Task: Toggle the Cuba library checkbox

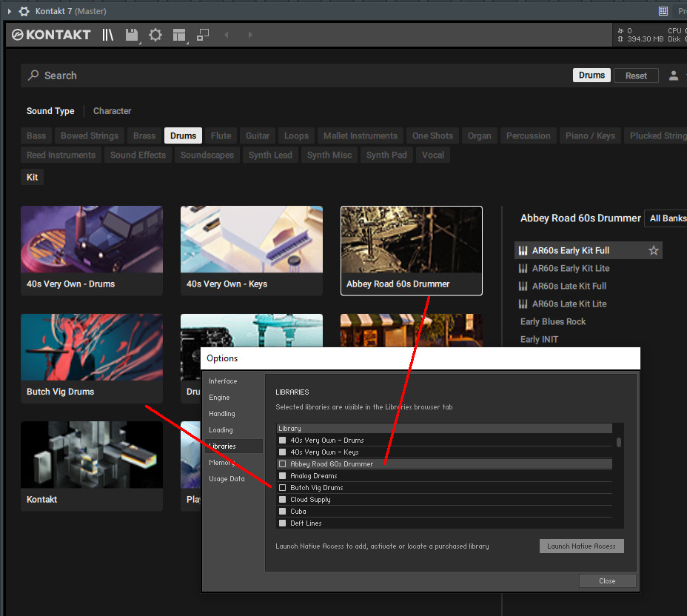Action: (283, 512)
